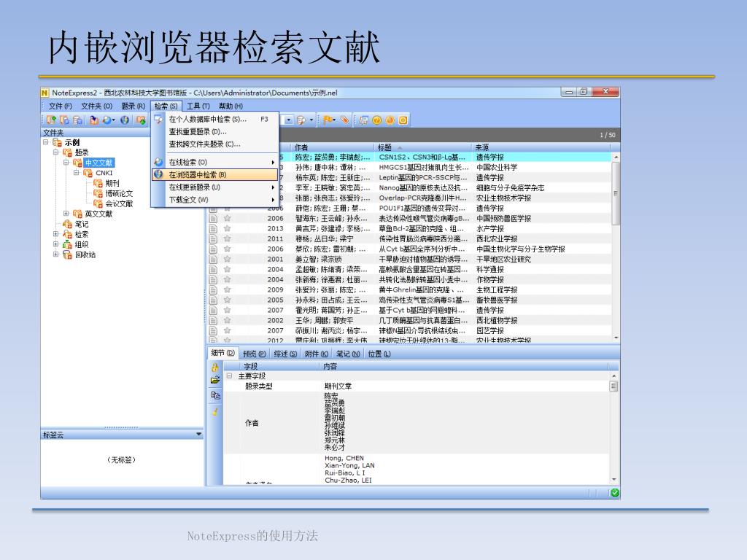This screenshot has width=747, height=560.
Task: Click the first new record toolbar icon
Action: tap(51, 120)
